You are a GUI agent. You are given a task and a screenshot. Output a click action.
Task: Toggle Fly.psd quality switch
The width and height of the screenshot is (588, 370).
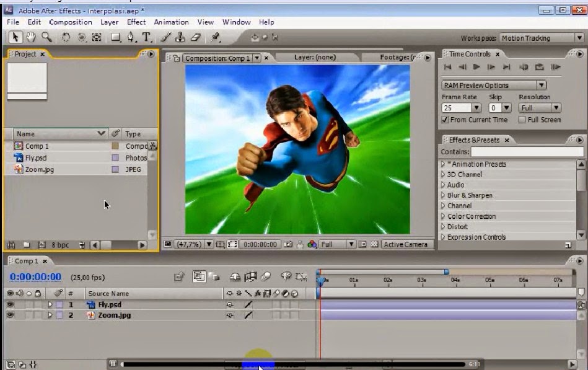click(248, 305)
